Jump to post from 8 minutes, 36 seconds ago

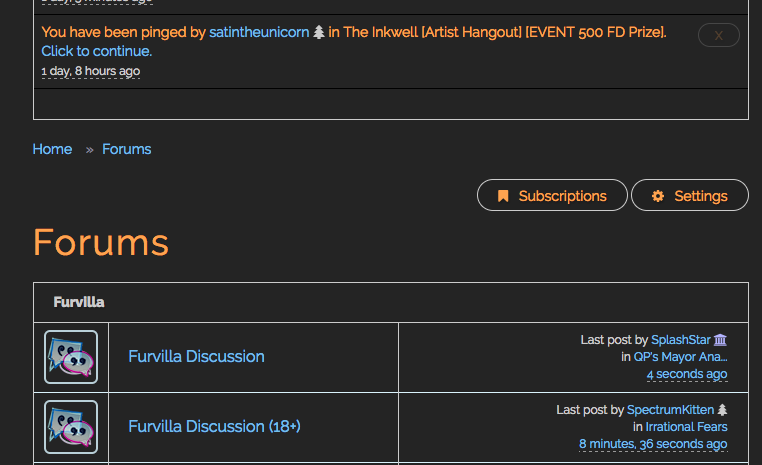653,444
